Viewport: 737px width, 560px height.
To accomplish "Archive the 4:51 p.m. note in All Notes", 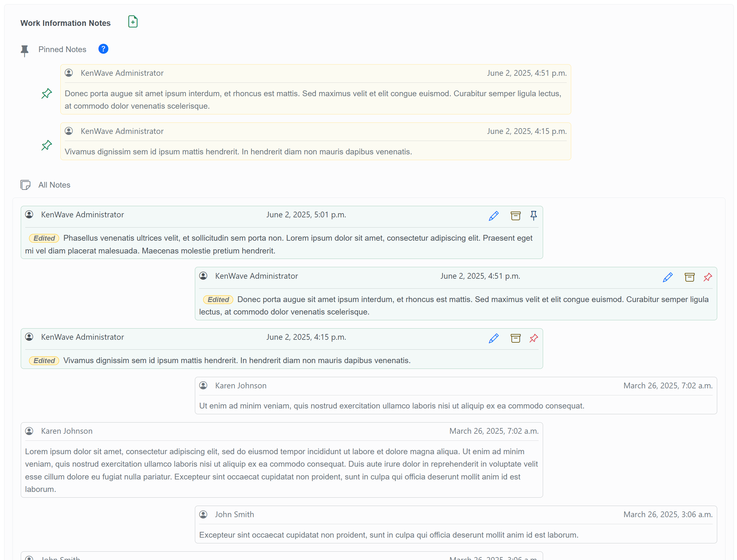I will 689,277.
